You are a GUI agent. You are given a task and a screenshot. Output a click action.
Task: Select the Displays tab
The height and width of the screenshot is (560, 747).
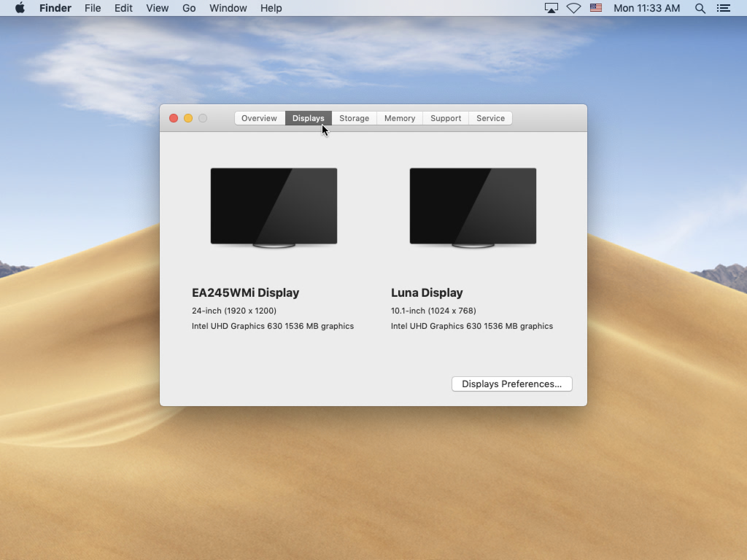click(308, 118)
